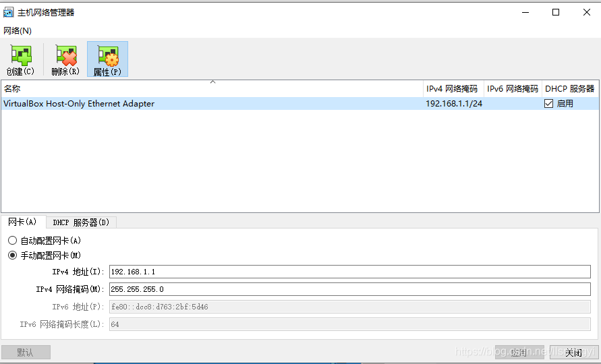Viewport: 601px width, 364px height.
Task: Click the 关闭 close button
Action: [x=574, y=352]
